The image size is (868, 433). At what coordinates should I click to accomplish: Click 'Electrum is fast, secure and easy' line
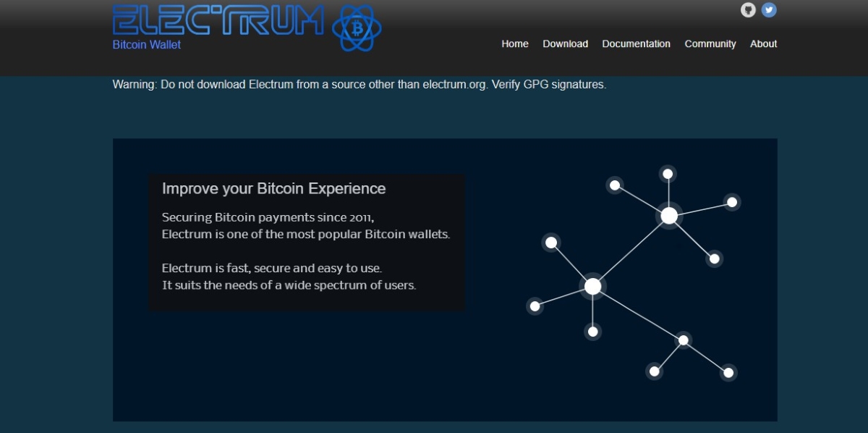click(272, 268)
